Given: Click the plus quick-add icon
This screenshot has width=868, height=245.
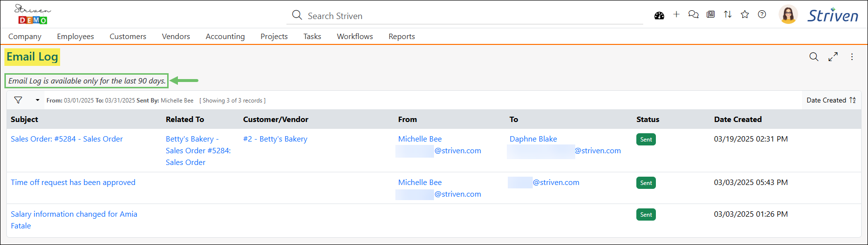Looking at the screenshot, I should [676, 14].
